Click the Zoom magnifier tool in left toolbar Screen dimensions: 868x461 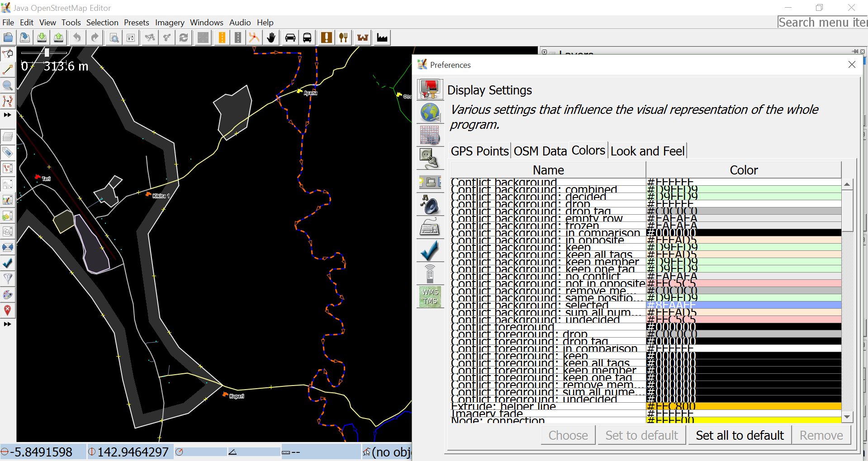tap(8, 85)
